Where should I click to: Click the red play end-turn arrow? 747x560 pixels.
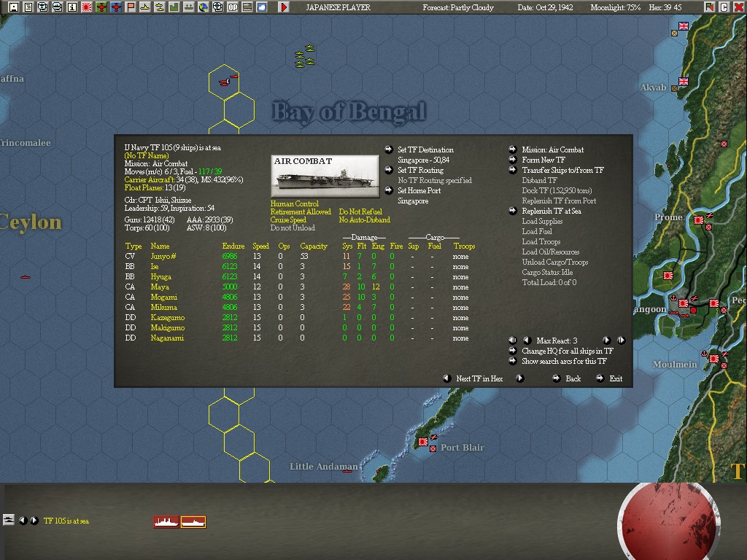[x=284, y=7]
